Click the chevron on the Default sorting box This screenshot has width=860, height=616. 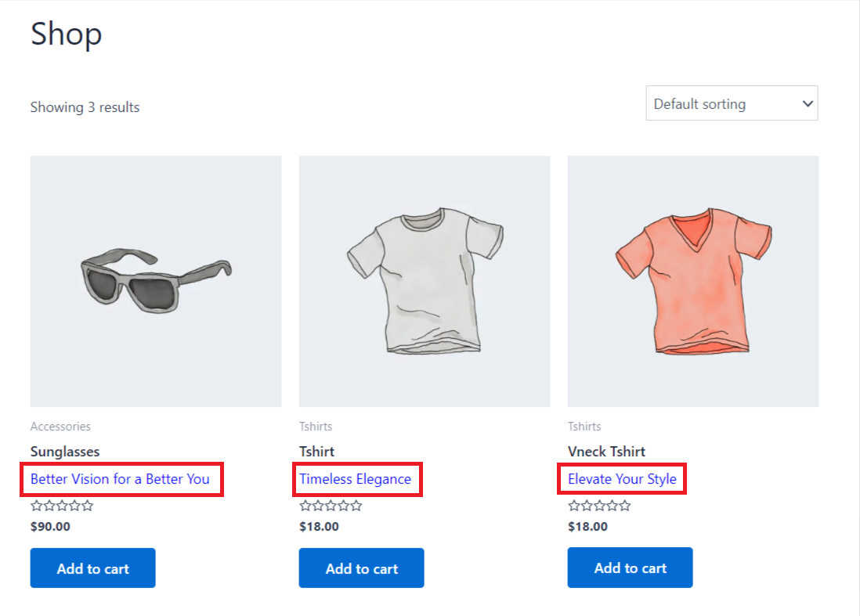(x=806, y=103)
